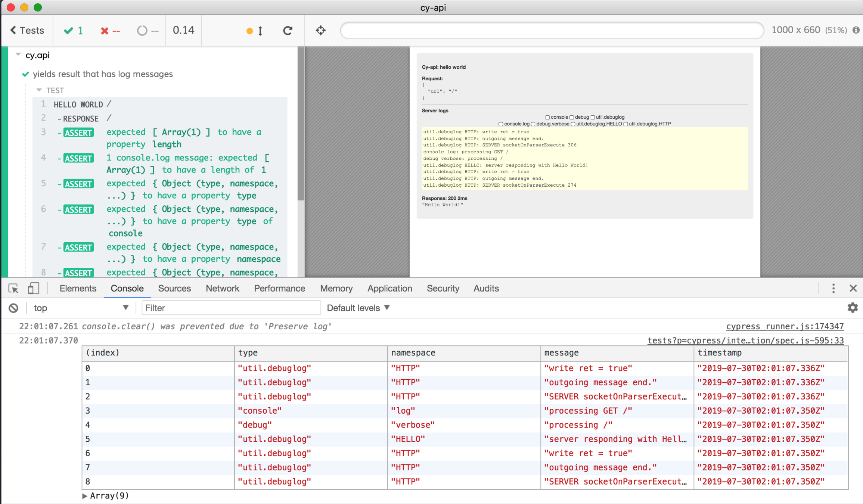Open the console settings gear
This screenshot has height=504, width=863.
coord(853,308)
